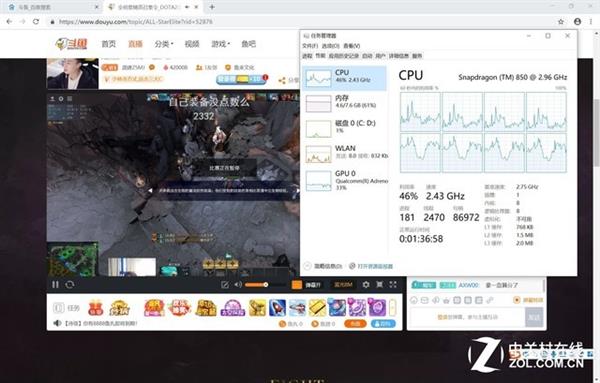Reload the page with browser refresh icon
This screenshot has width=600, height=383.
(x=36, y=22)
